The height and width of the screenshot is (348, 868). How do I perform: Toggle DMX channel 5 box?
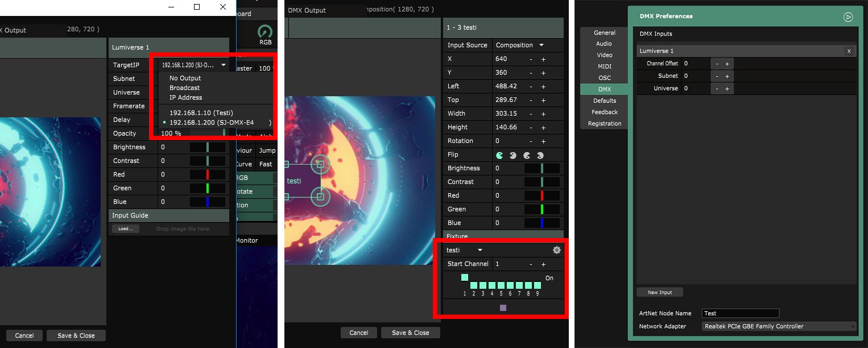coord(501,285)
